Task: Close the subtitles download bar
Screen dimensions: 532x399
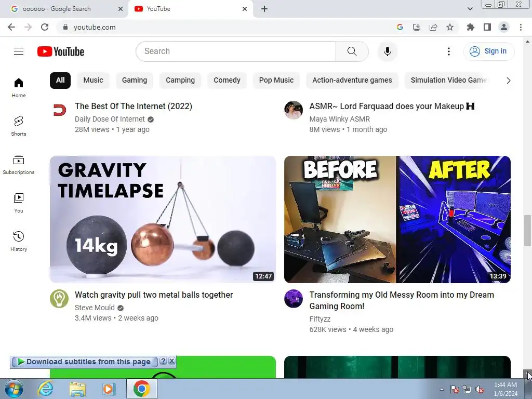Action: 172,361
